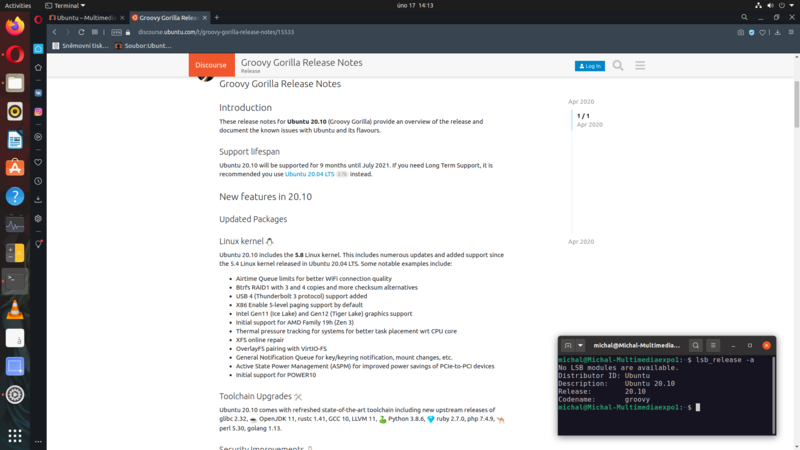The height and width of the screenshot is (450, 800).
Task: Add page to bookmarks with heart icon
Action: [x=762, y=32]
